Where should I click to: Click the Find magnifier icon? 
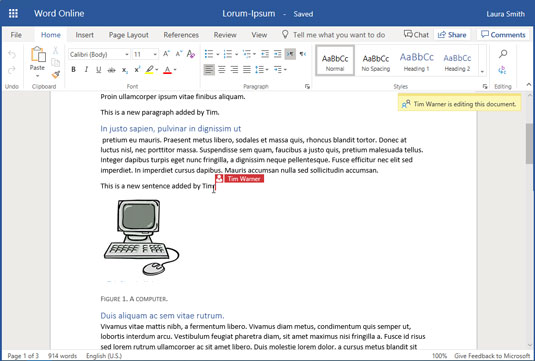[503, 54]
